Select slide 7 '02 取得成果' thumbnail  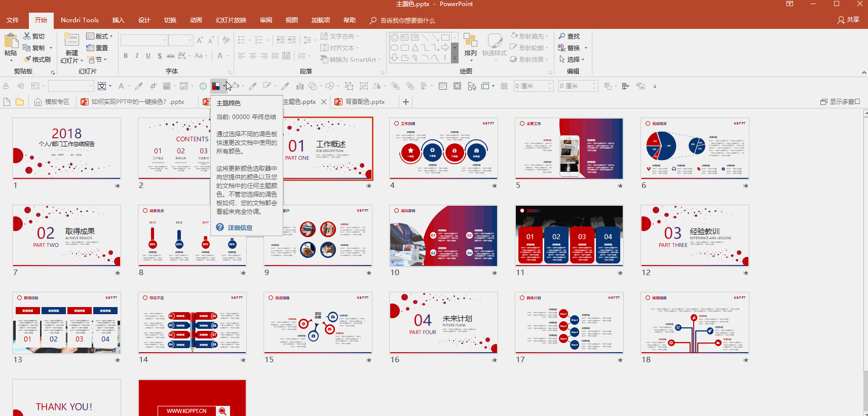67,236
